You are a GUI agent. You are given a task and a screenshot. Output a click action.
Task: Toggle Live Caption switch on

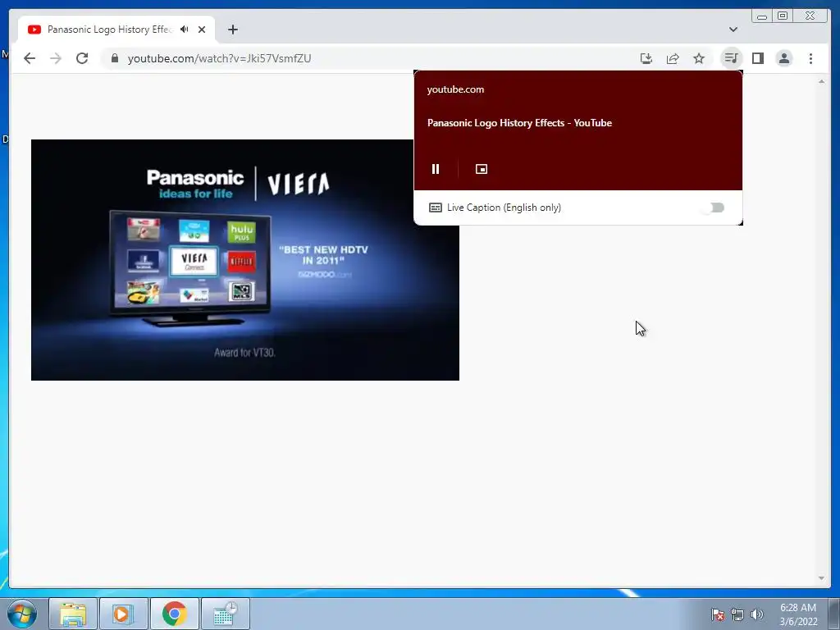(x=713, y=208)
